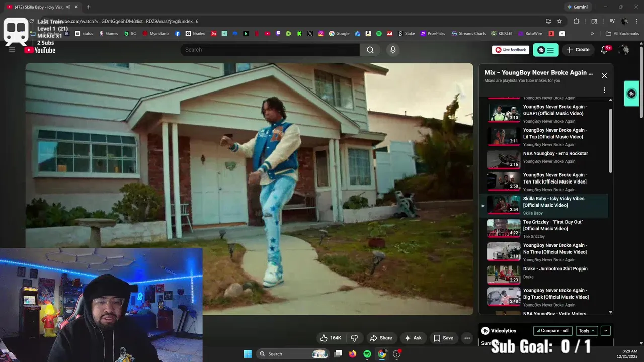The width and height of the screenshot is (644, 362).
Task: Toggle tab audio mute speaker icon
Action: 68,7
